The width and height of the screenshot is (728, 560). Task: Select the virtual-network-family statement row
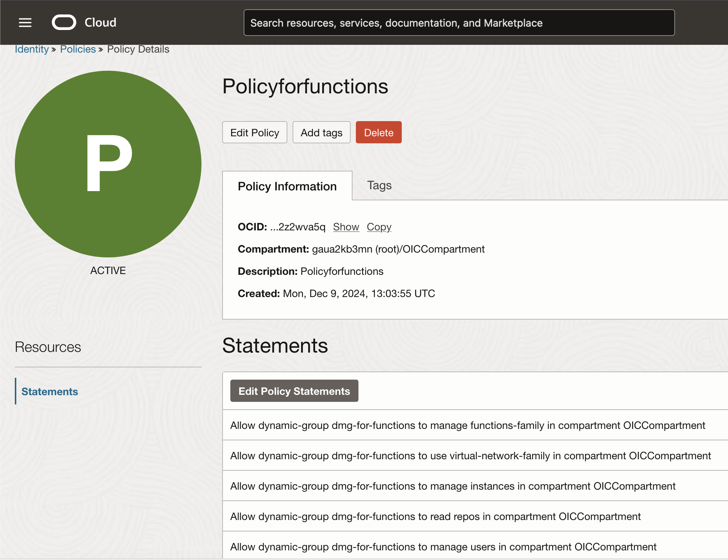point(470,456)
